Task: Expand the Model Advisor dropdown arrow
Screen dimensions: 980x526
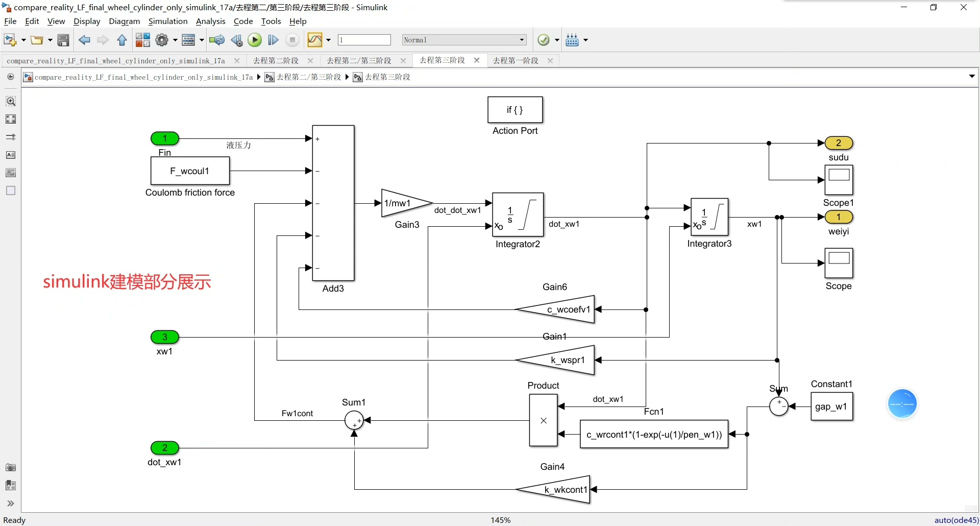Action: (557, 40)
